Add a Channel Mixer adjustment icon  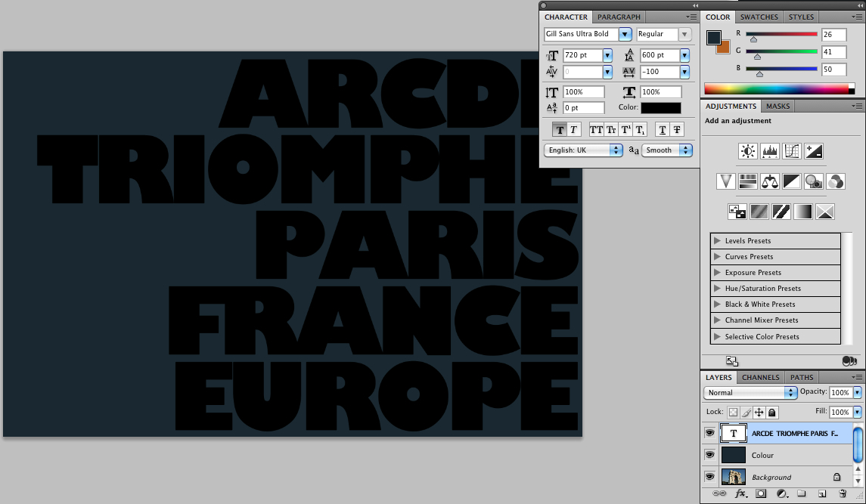(836, 181)
